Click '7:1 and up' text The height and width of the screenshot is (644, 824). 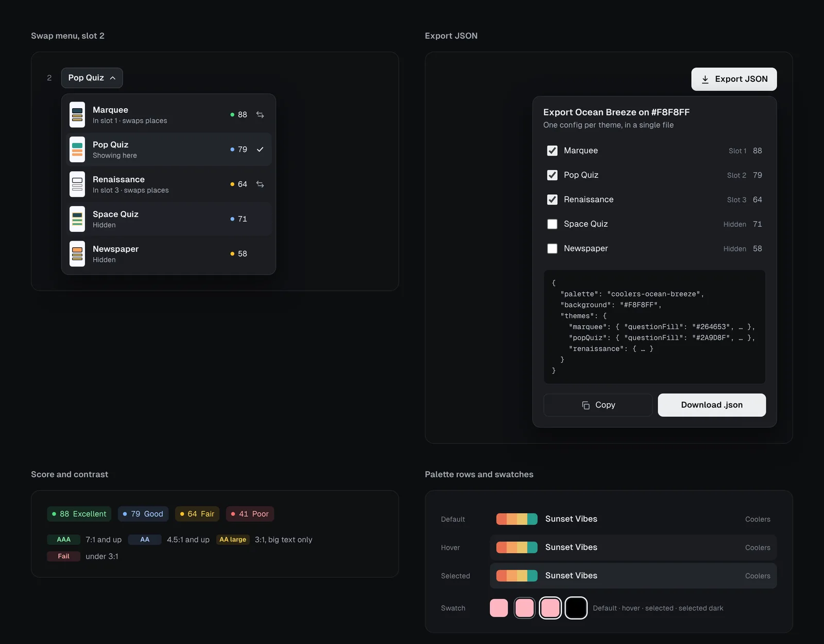point(104,539)
